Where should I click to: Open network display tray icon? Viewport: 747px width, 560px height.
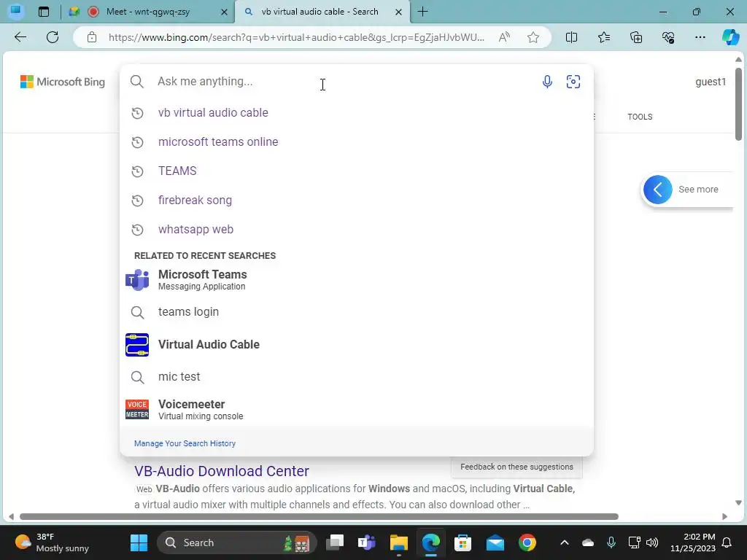[x=634, y=542]
